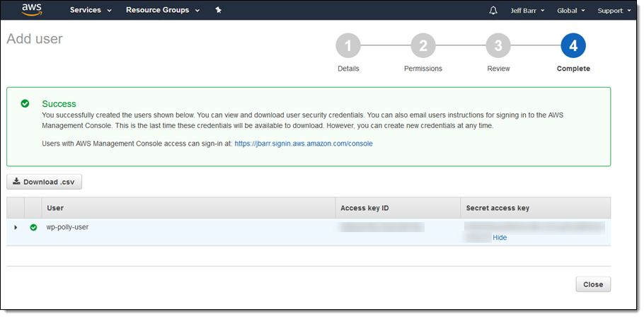Close the Add user wizard
The width and height of the screenshot is (644, 317).
point(592,284)
